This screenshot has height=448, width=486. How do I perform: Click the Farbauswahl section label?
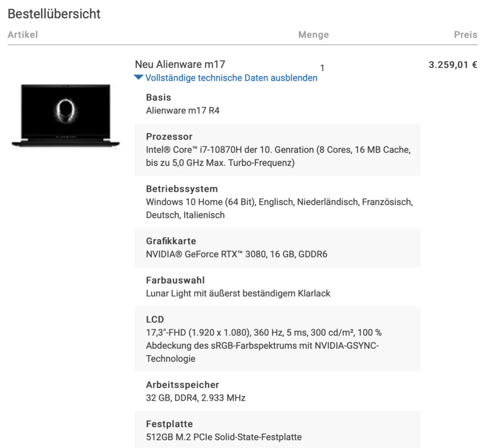tap(175, 279)
